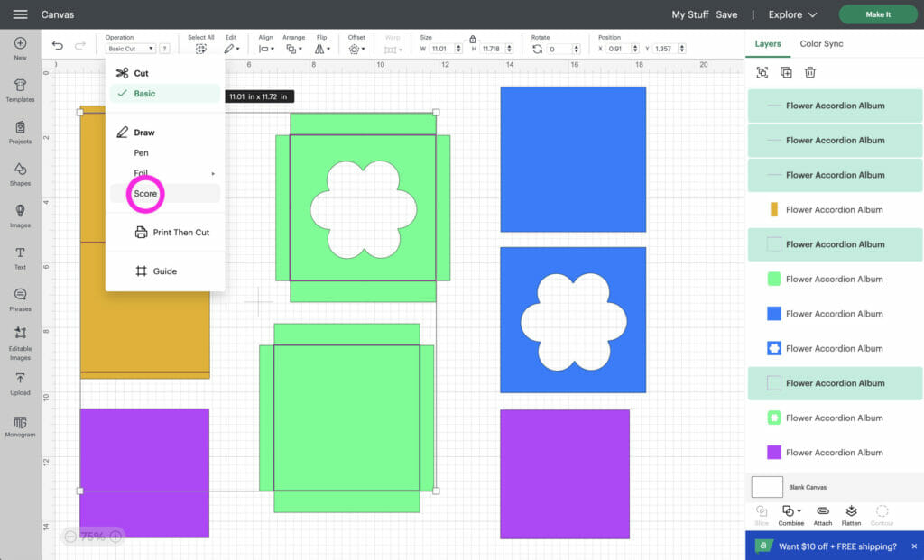Choose Score from the operation menu
Image resolution: width=924 pixels, height=560 pixels.
(x=145, y=194)
